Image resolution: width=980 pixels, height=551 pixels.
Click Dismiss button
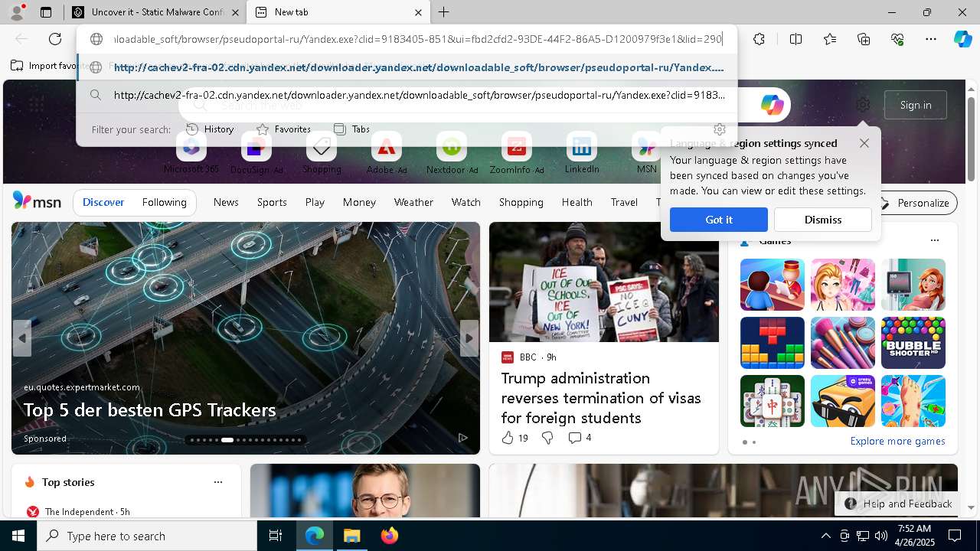pos(822,220)
